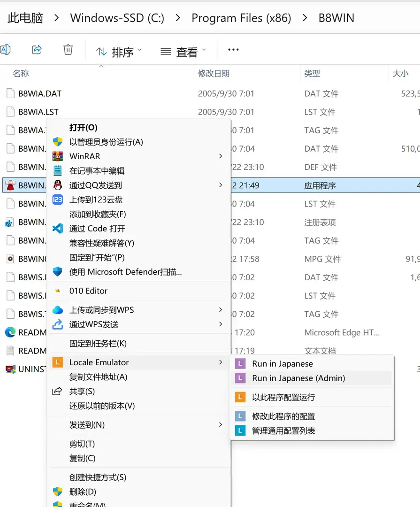Screen dimensions: 420x507
Task: Click the 123云盘 icon
Action: pos(58,200)
